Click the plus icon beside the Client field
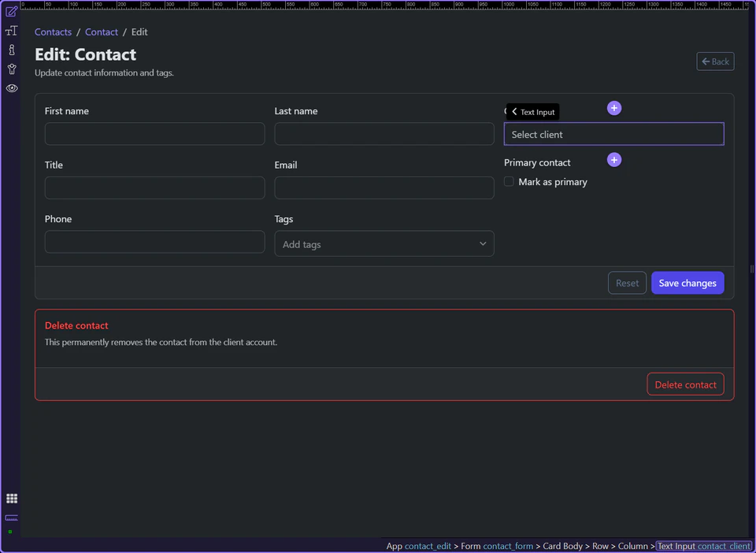Image resolution: width=756 pixels, height=553 pixels. coord(614,108)
